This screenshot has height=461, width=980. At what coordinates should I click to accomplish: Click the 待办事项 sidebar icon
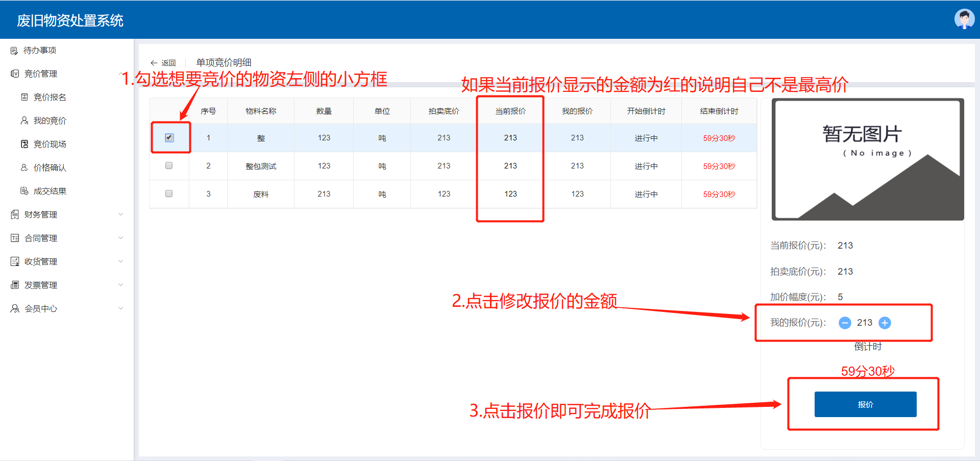[14, 51]
